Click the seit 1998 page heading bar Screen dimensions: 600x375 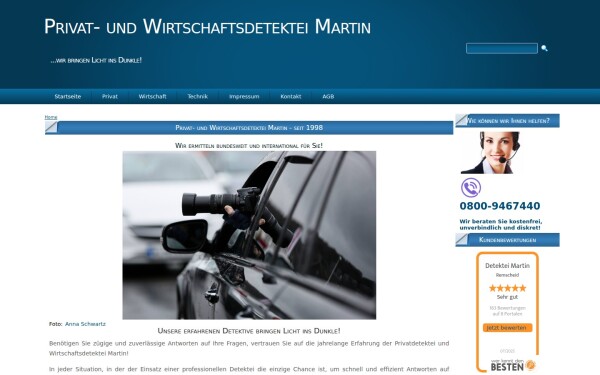pyautogui.click(x=249, y=128)
